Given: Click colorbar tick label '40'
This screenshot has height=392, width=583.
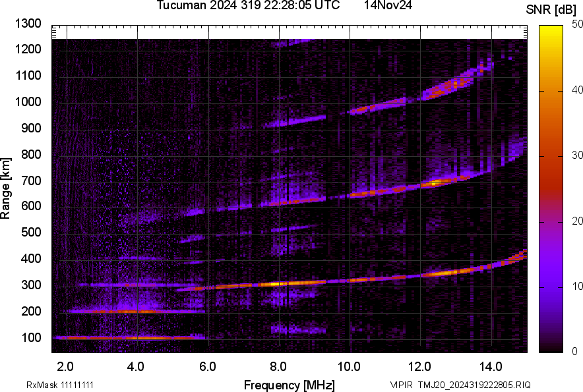Looking at the screenshot, I should [x=578, y=90].
